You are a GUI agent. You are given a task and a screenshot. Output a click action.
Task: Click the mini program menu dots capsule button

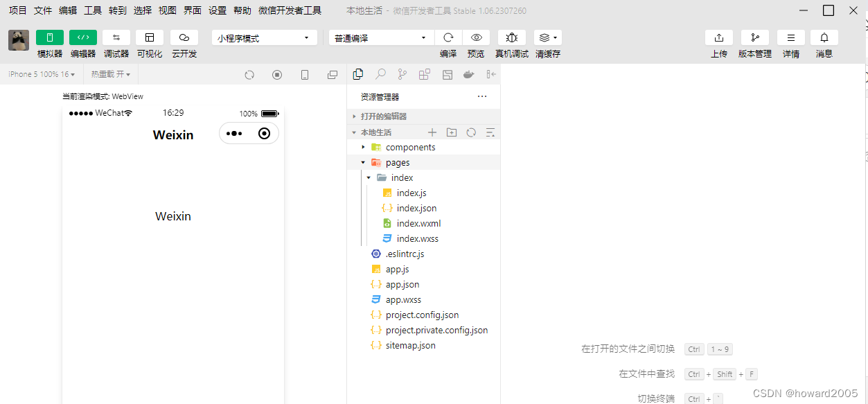tap(234, 134)
